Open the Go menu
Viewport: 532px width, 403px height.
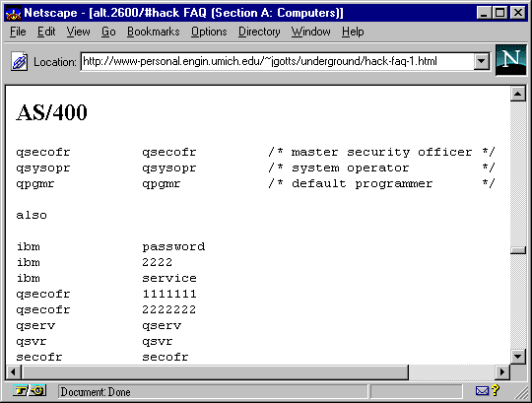click(108, 32)
